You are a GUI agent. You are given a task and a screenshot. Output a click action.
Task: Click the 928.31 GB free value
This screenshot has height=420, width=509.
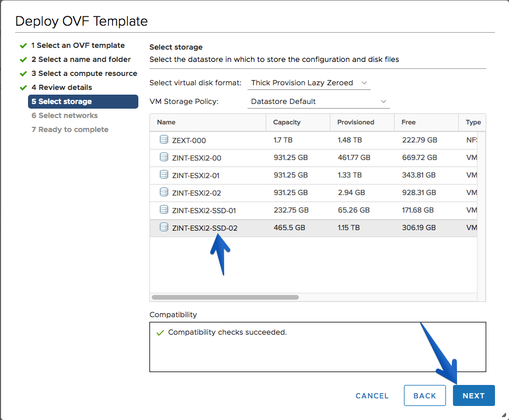click(419, 193)
